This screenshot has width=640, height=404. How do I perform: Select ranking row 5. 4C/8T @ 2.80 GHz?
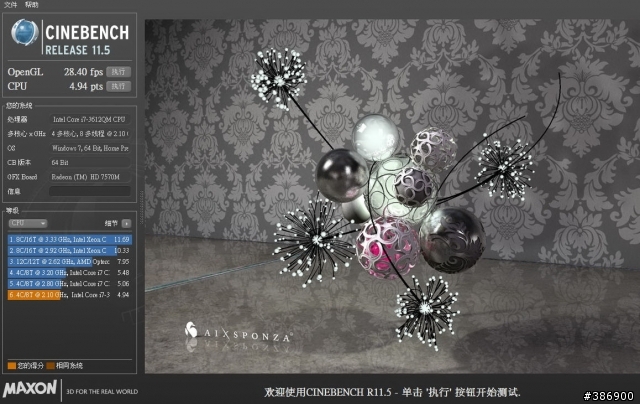pyautogui.click(x=69, y=284)
